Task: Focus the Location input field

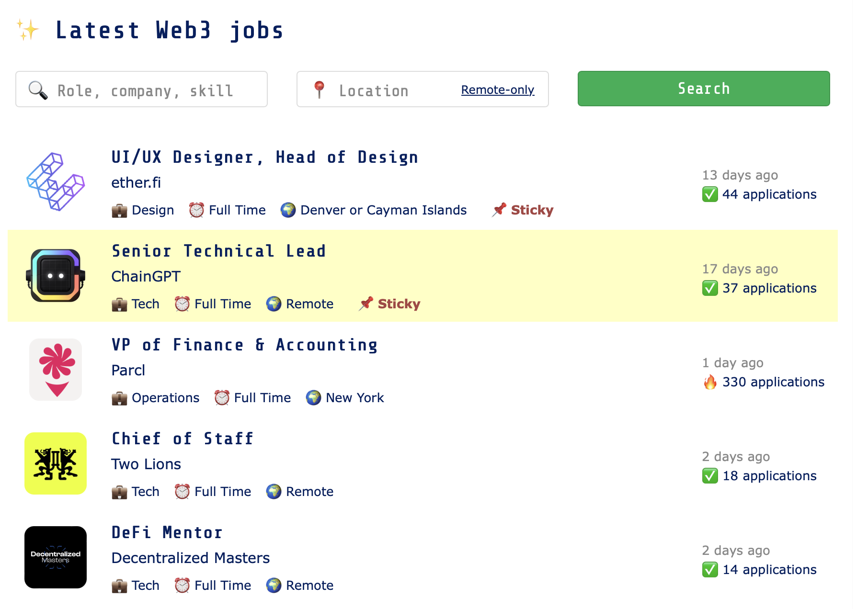Action: [x=422, y=90]
